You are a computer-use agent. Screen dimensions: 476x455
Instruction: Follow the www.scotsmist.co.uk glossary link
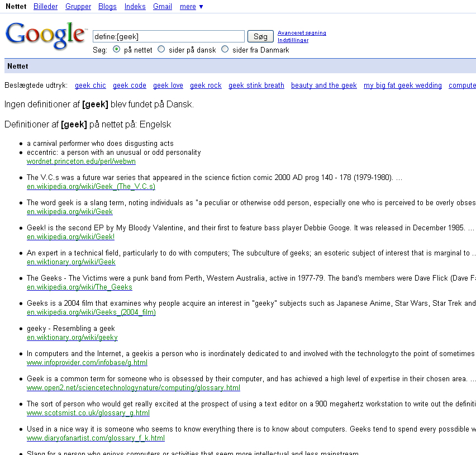[x=88, y=413]
